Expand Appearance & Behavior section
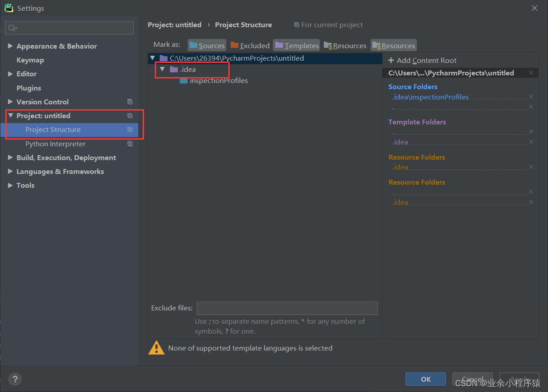The height and width of the screenshot is (392, 548). [x=11, y=46]
